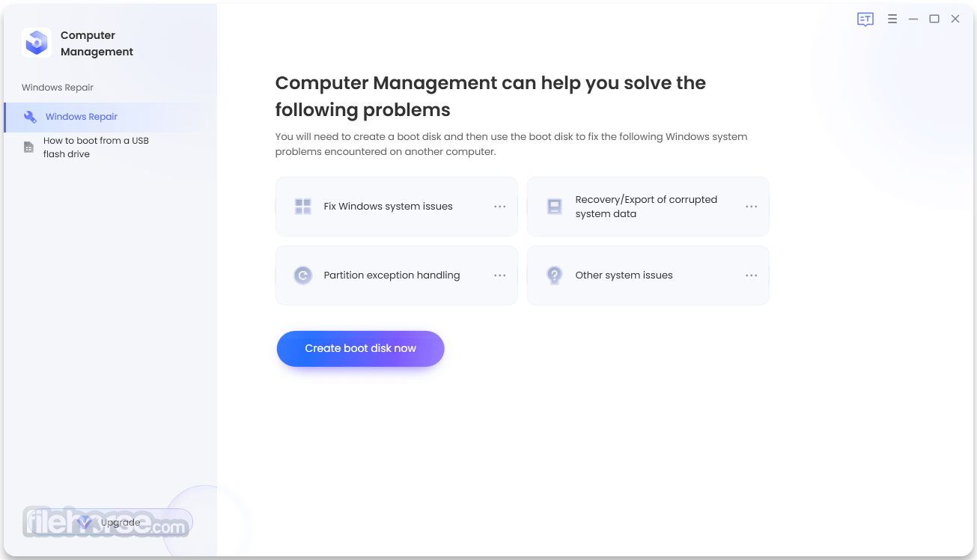Click the Computer Management logo icon
This screenshot has height=560, width=977.
pyautogui.click(x=36, y=43)
